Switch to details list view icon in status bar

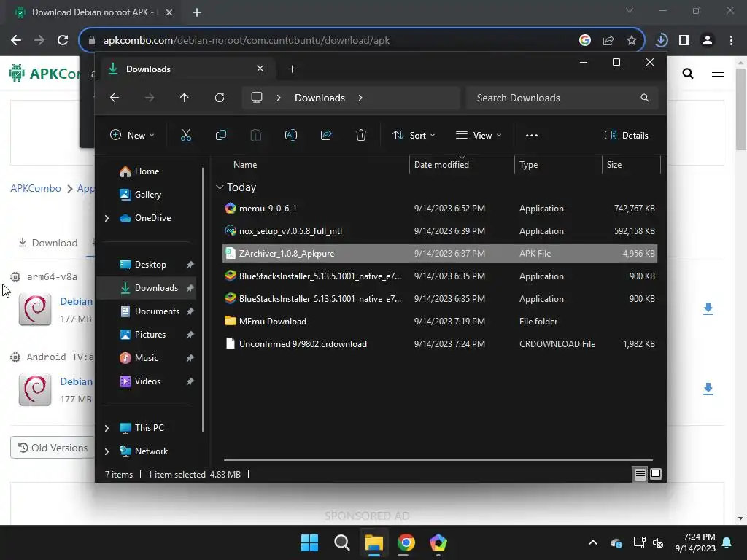coord(640,474)
